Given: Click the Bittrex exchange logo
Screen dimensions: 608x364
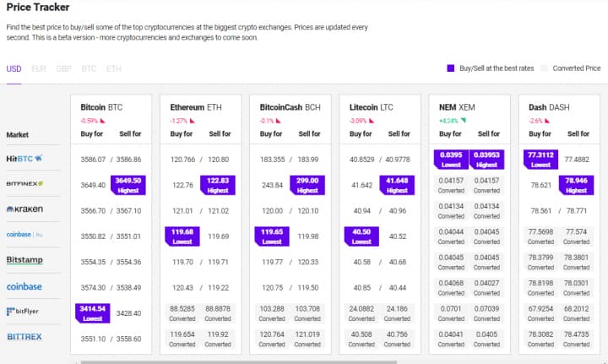Looking at the screenshot, I should click(24, 337).
